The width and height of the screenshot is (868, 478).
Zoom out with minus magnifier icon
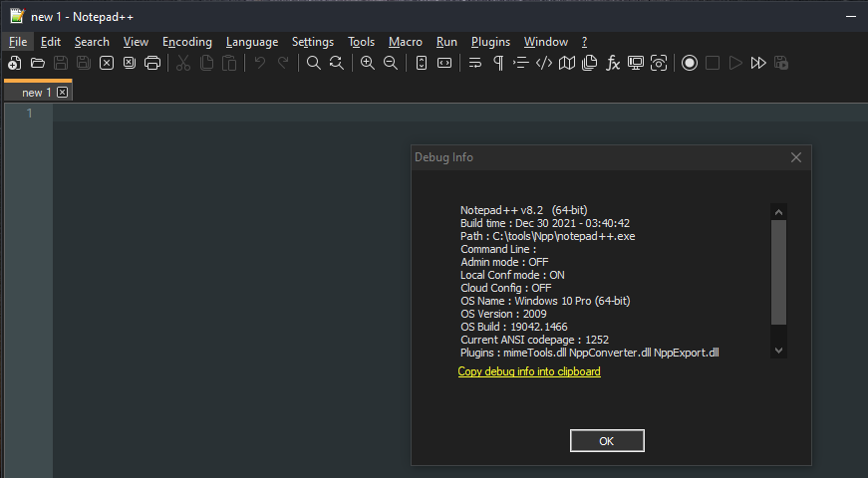click(391, 63)
